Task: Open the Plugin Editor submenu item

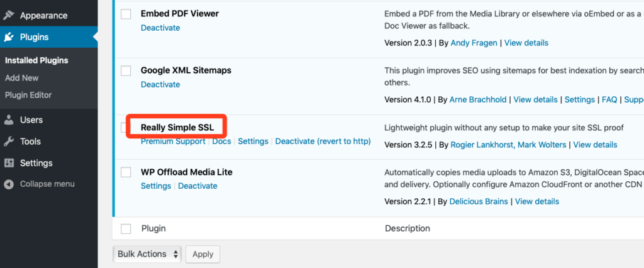Action: pyautogui.click(x=28, y=95)
